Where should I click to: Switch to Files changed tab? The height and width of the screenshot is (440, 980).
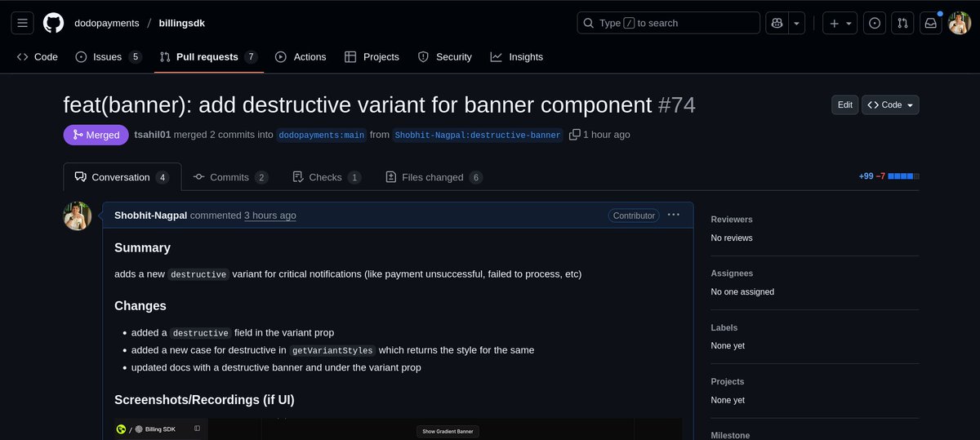[x=434, y=177]
